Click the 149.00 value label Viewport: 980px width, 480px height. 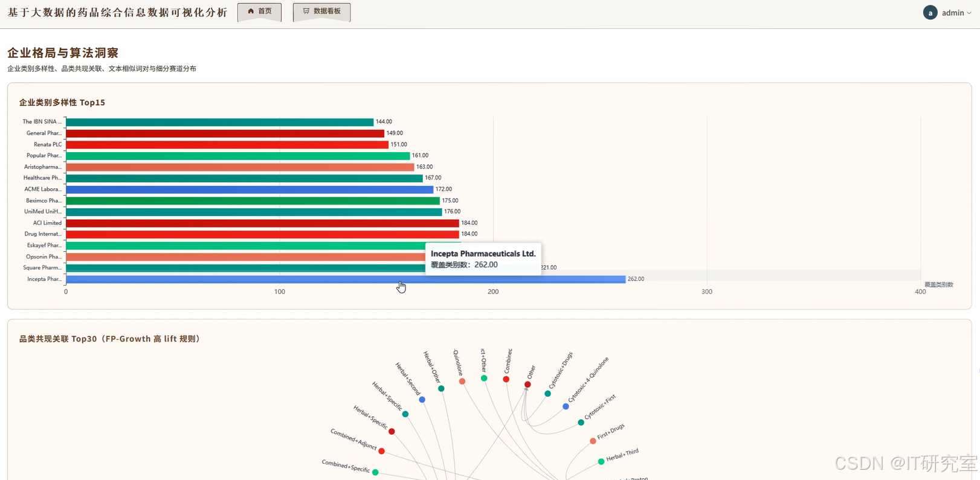tap(395, 133)
